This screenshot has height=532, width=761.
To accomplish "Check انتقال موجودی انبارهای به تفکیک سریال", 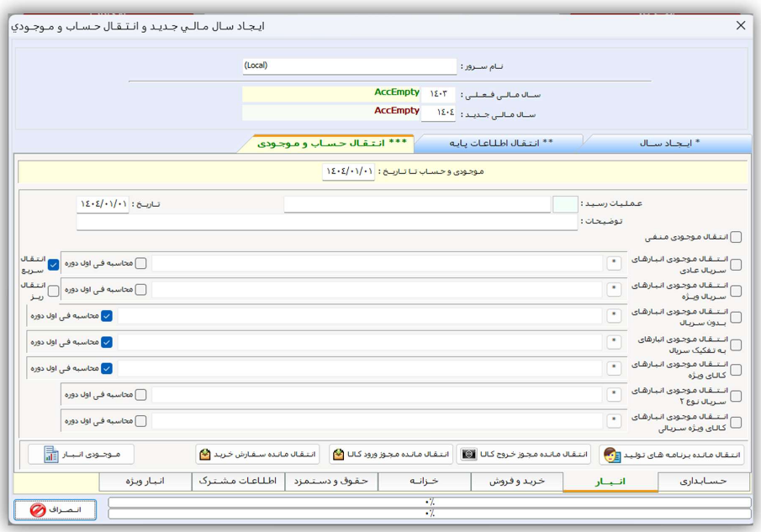I will (736, 345).
